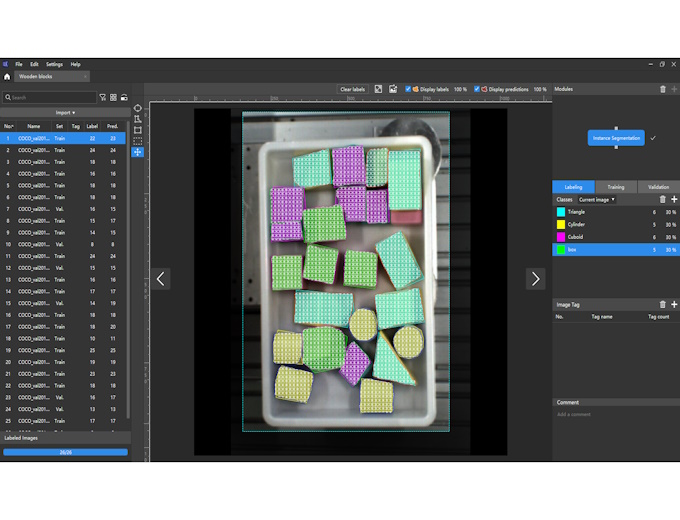Select the Triangle class name

[576, 212]
